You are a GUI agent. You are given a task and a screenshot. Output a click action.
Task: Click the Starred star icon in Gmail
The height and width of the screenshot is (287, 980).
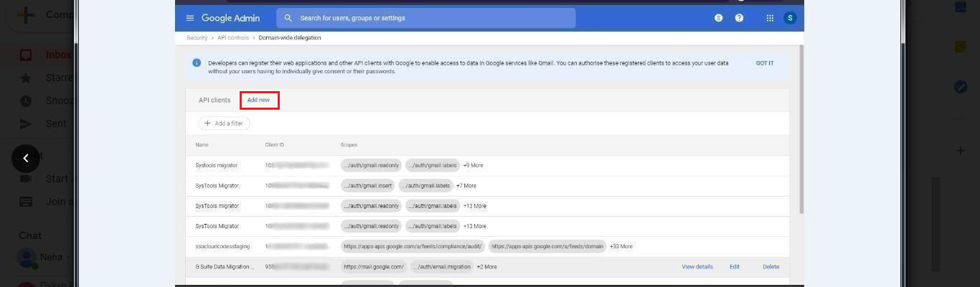point(26,77)
